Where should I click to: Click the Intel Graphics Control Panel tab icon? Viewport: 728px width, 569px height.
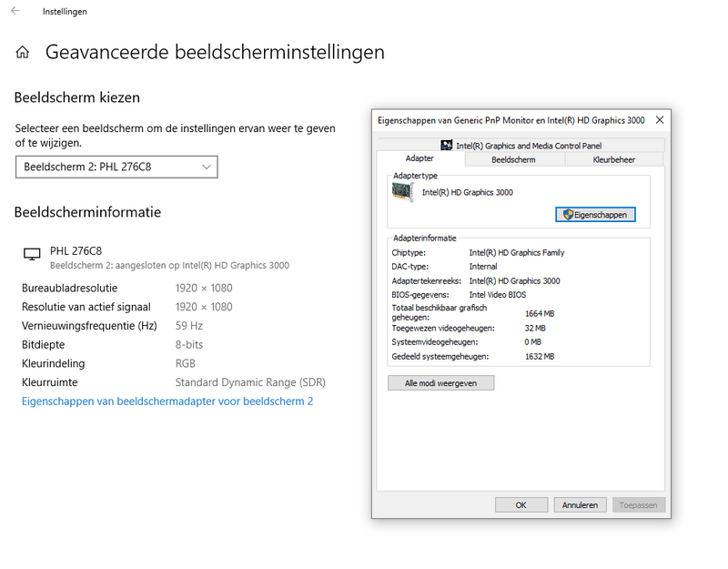(446, 146)
